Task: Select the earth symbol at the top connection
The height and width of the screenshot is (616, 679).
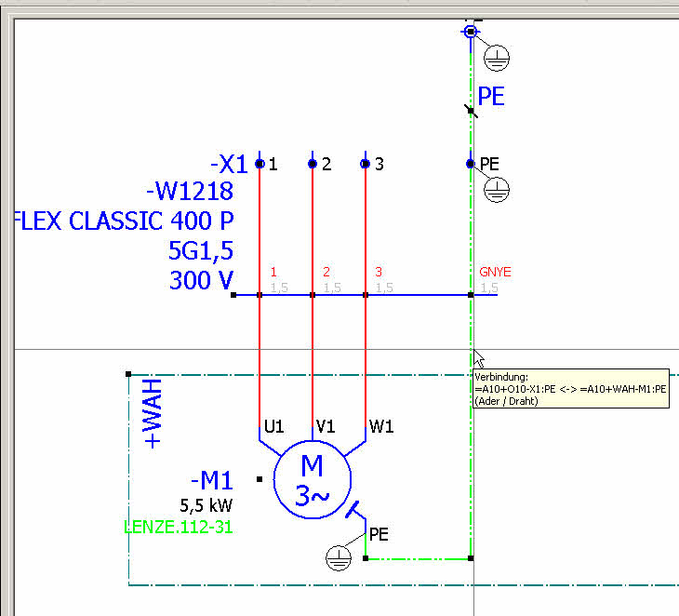Action: [x=497, y=58]
